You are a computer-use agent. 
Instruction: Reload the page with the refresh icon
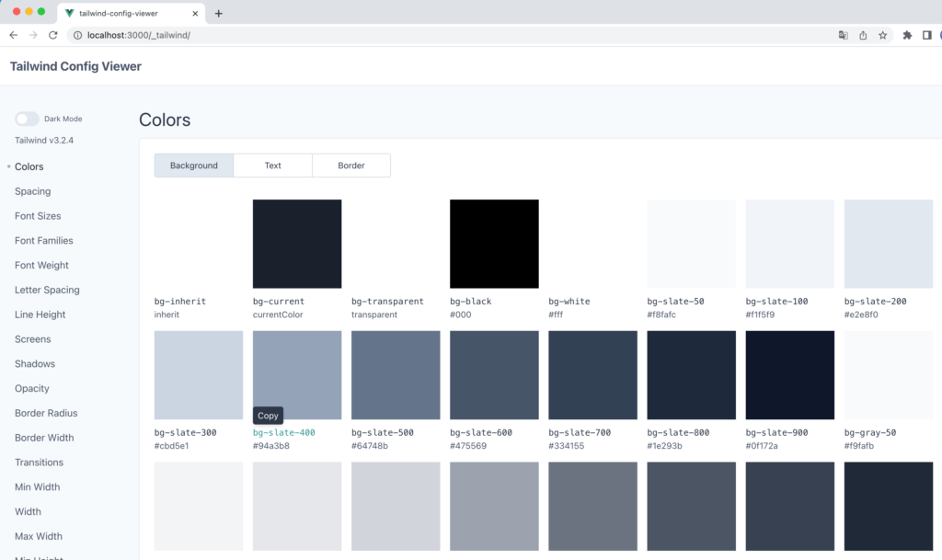tap(53, 35)
